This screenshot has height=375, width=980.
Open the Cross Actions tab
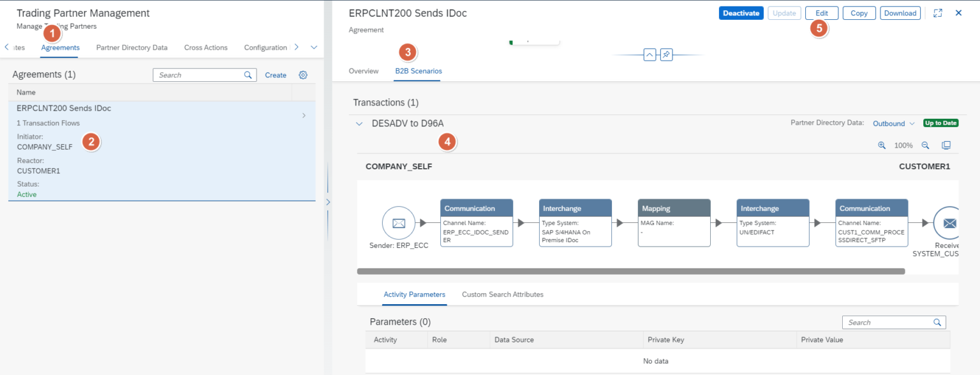[x=206, y=48]
